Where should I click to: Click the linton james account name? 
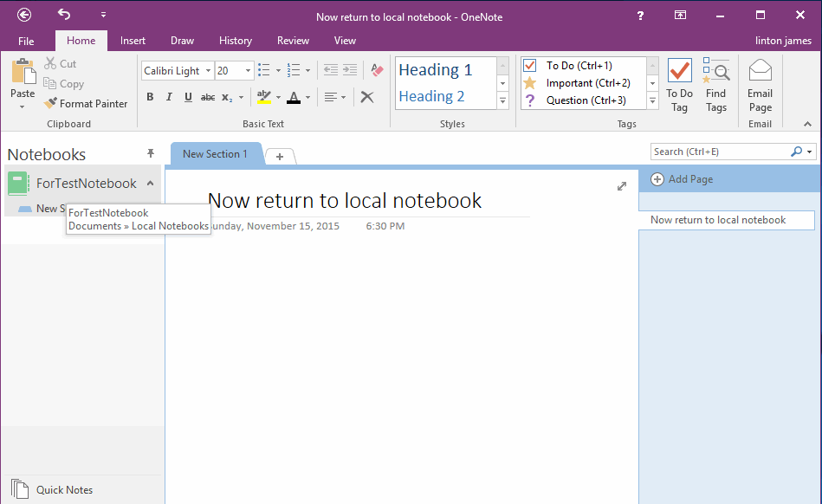[x=783, y=41]
